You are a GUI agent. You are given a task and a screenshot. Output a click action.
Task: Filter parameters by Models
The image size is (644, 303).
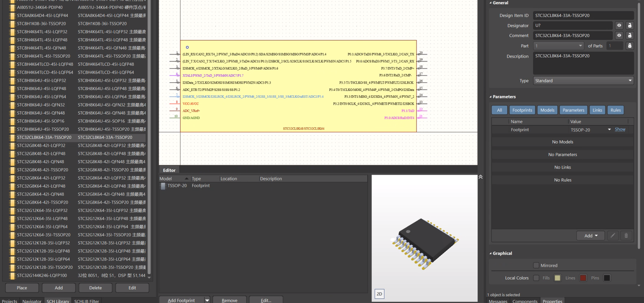547,110
